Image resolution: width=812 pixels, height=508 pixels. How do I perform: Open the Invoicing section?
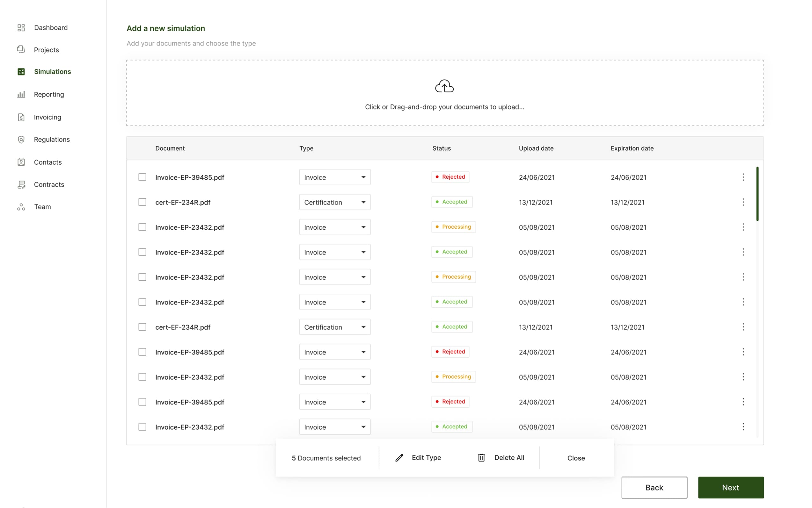pyautogui.click(x=48, y=117)
